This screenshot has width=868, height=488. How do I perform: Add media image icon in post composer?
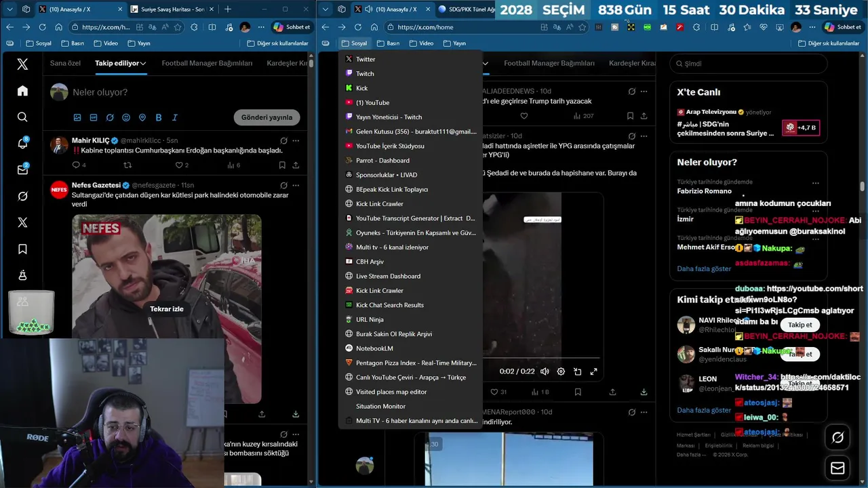[x=77, y=117]
